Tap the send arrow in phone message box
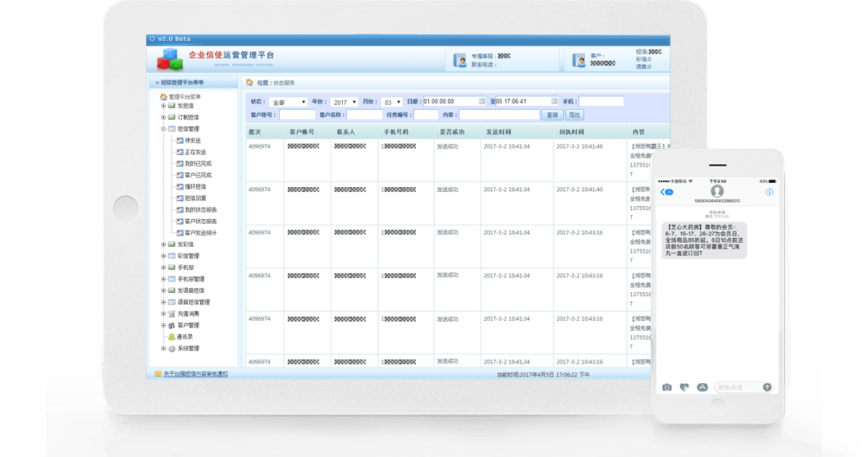 pyautogui.click(x=767, y=386)
